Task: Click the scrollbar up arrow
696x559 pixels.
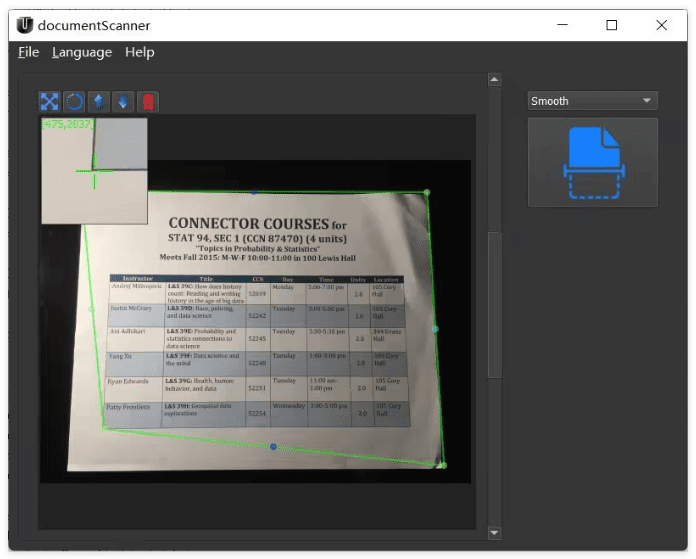Action: [494, 79]
